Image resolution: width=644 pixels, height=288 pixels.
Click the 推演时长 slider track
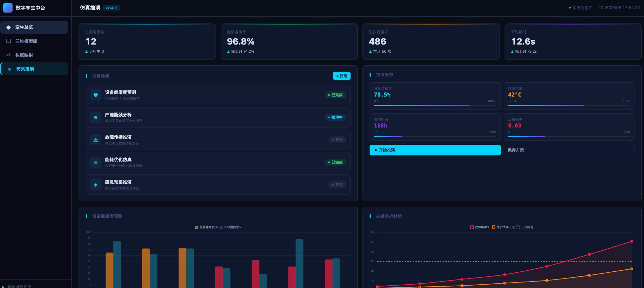point(435,136)
